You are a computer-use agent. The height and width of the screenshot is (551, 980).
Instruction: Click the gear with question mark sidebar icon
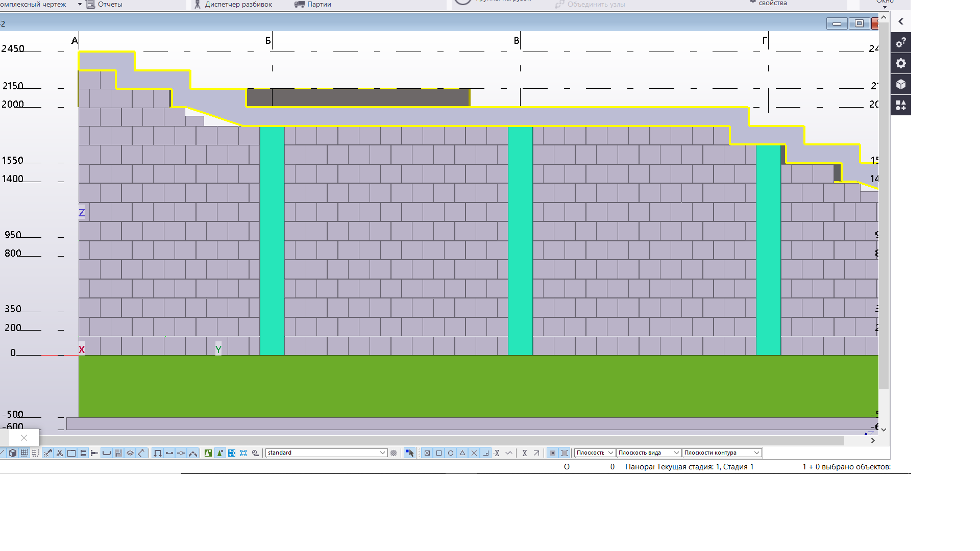[901, 42]
